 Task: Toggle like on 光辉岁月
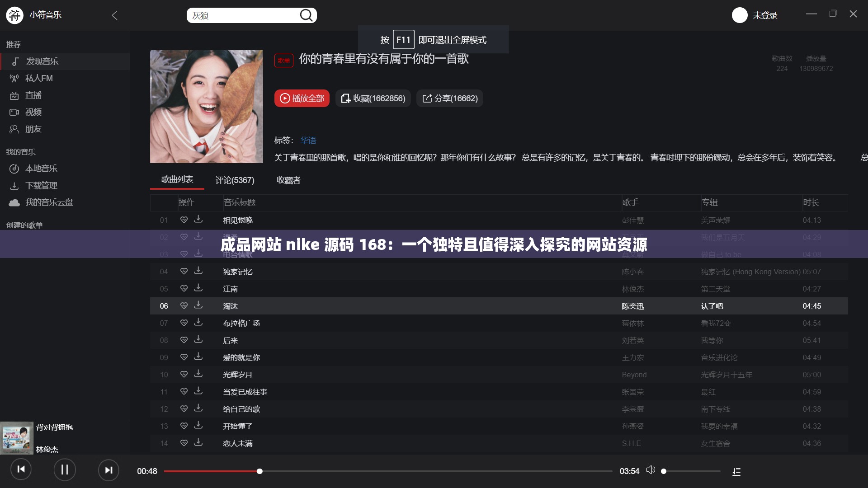point(184,374)
